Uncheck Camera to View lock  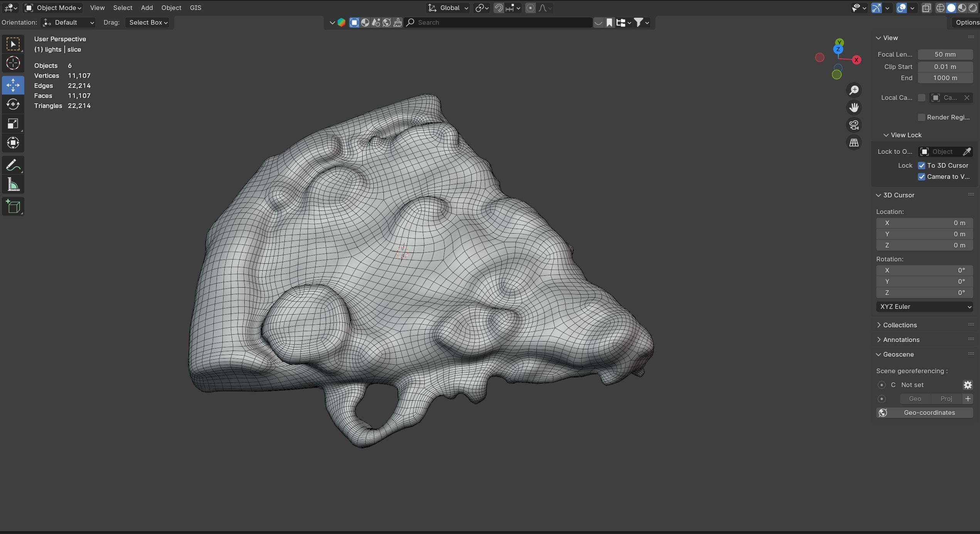921,177
